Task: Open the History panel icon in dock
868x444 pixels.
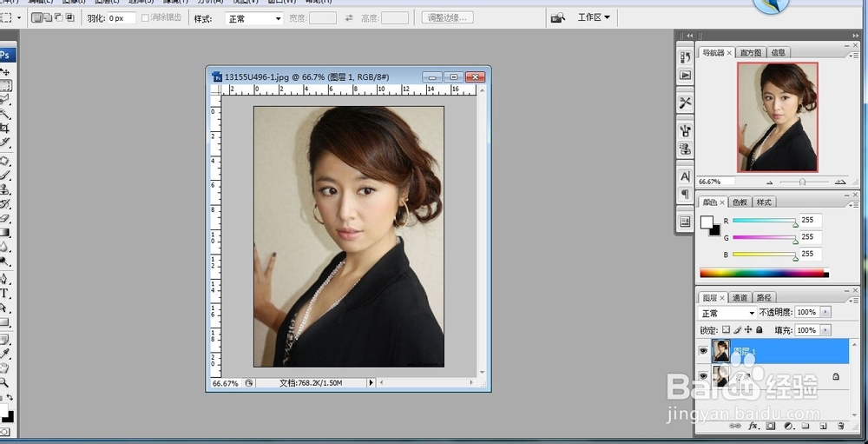Action: click(686, 57)
